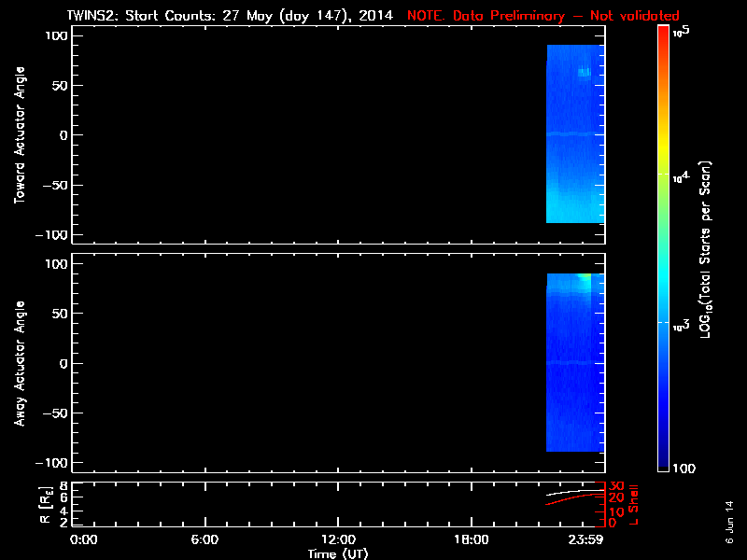Click the 'Toward Actuator Angle' axis label
Screen dimensions: 747x560
coord(20,135)
